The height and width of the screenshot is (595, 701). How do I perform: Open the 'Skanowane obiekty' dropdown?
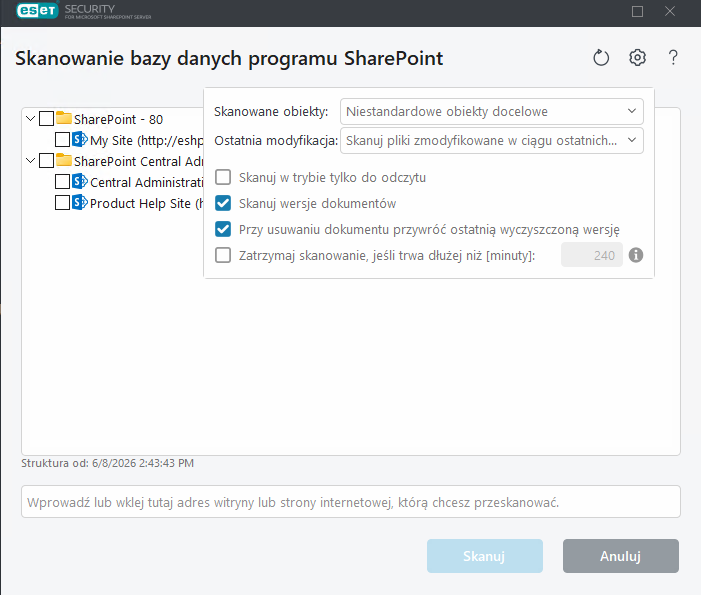coord(492,111)
